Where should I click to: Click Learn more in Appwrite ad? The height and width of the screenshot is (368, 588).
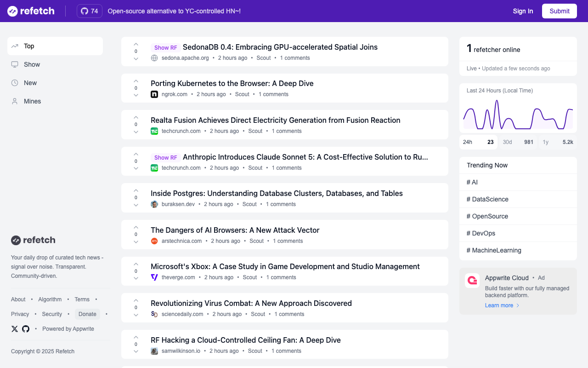click(502, 305)
